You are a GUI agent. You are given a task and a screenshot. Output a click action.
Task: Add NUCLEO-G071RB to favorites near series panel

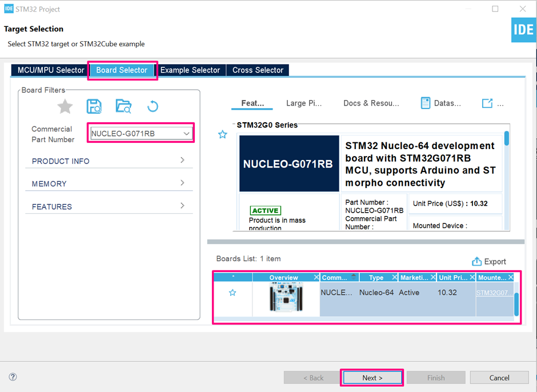click(x=223, y=134)
